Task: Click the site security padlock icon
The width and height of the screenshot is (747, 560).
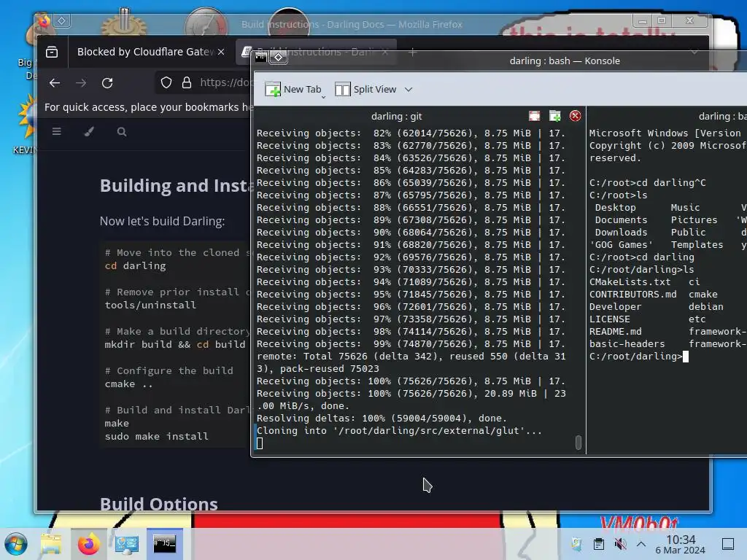Action: coord(187,83)
